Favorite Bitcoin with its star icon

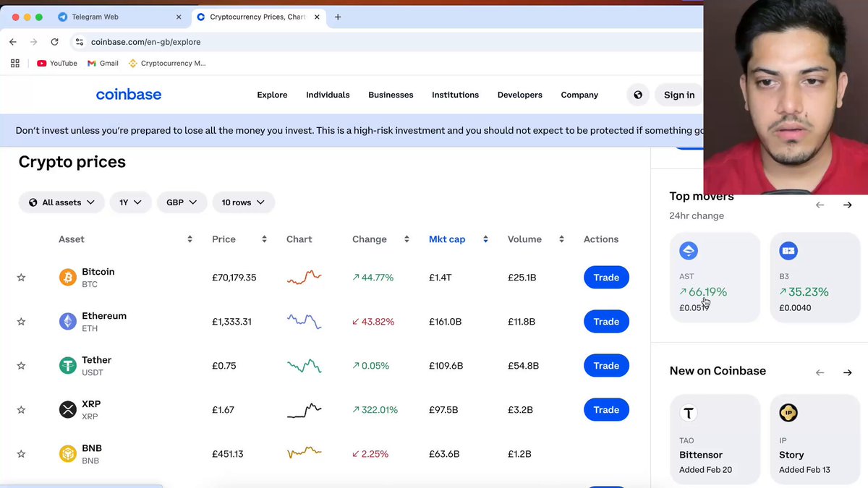point(21,278)
